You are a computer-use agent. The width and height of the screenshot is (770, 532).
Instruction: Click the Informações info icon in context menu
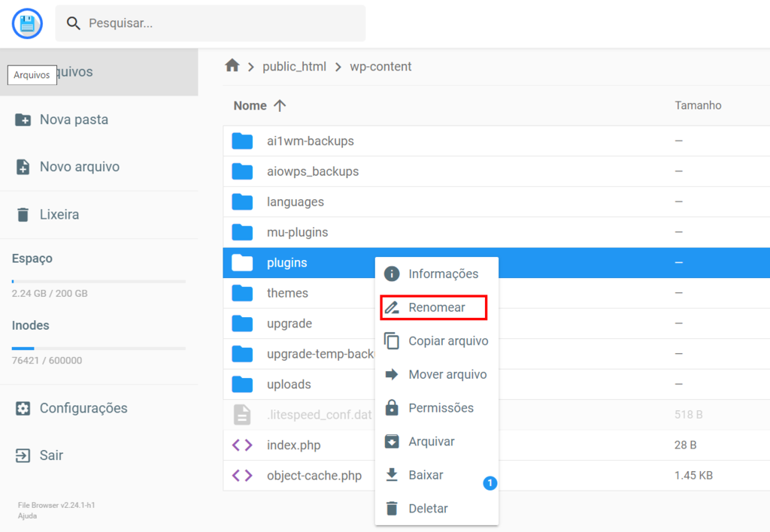(x=392, y=274)
